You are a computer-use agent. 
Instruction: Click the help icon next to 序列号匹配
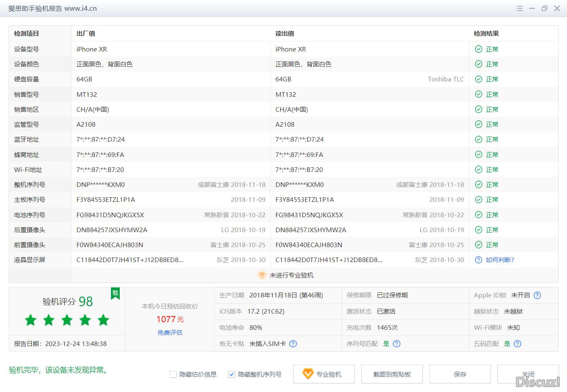397,343
